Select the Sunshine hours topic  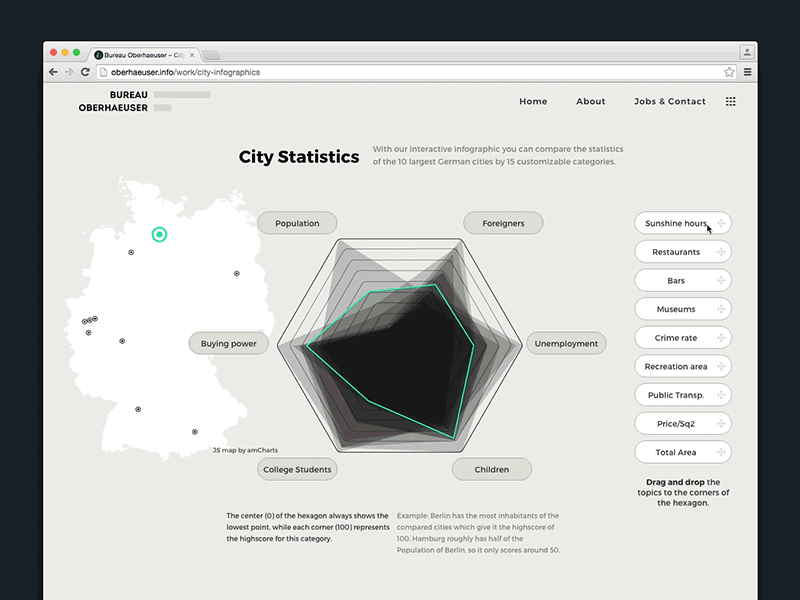pyautogui.click(x=676, y=223)
